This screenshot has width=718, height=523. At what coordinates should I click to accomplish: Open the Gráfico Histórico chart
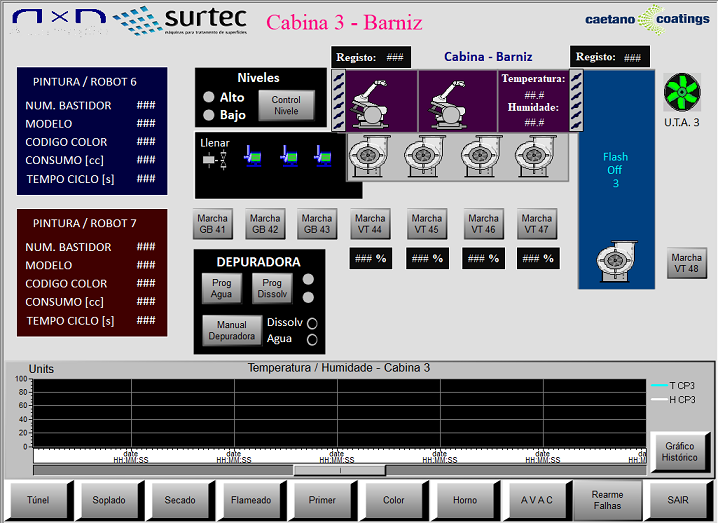click(x=680, y=452)
